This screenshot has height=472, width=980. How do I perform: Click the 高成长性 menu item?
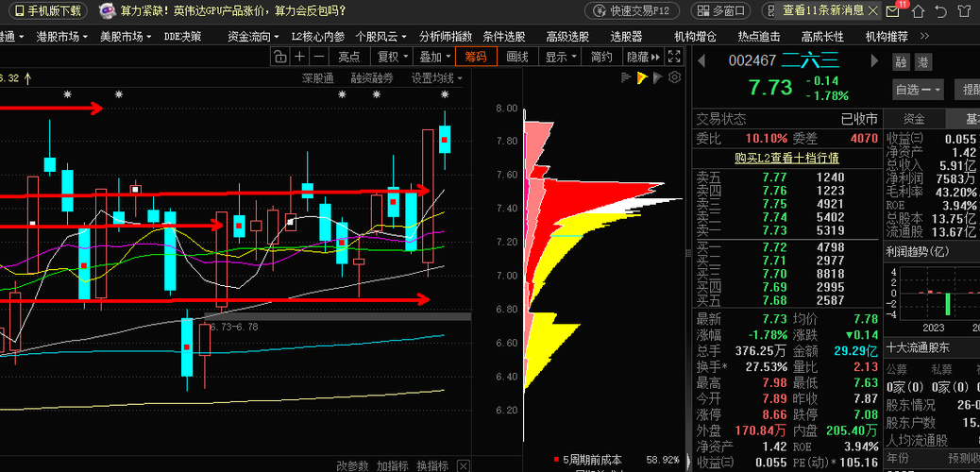click(x=822, y=36)
